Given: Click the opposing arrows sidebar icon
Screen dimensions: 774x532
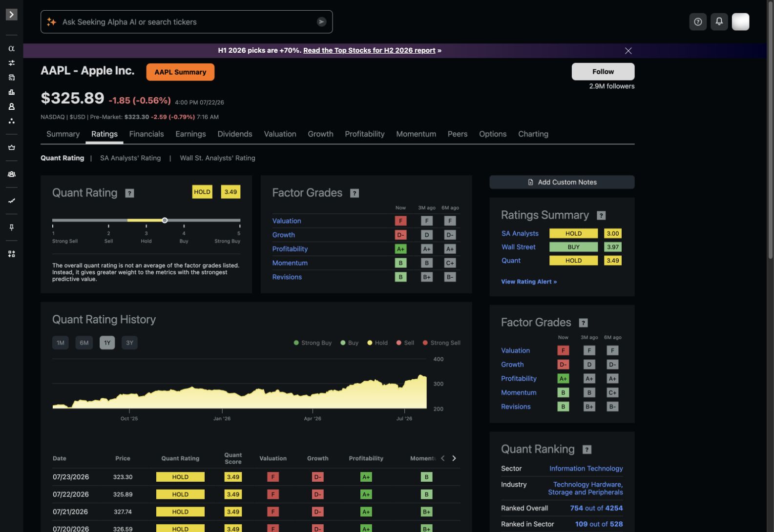Looking at the screenshot, I should [x=11, y=62].
